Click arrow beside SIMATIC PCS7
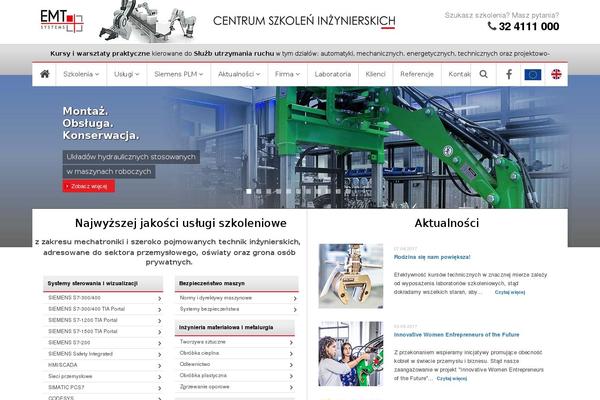 (x=160, y=388)
